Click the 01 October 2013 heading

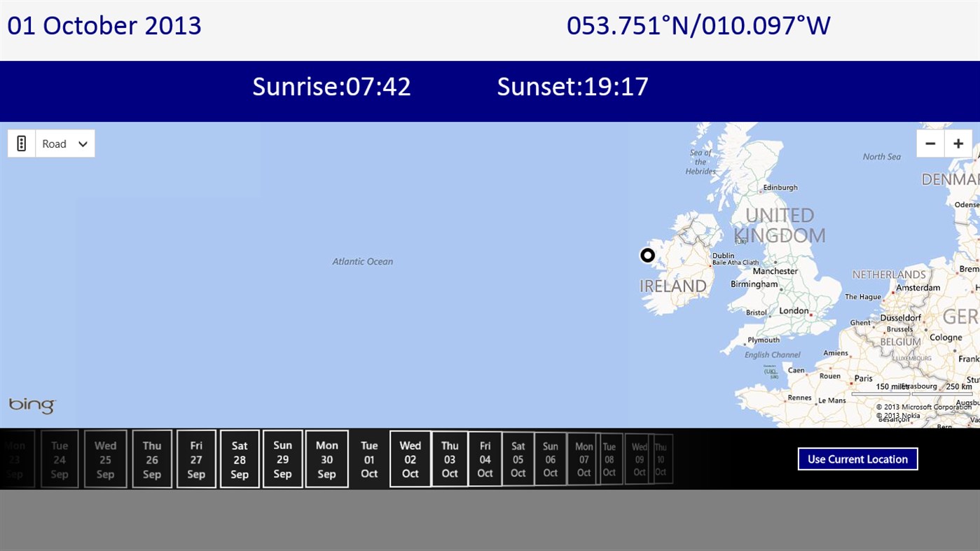pos(104,25)
